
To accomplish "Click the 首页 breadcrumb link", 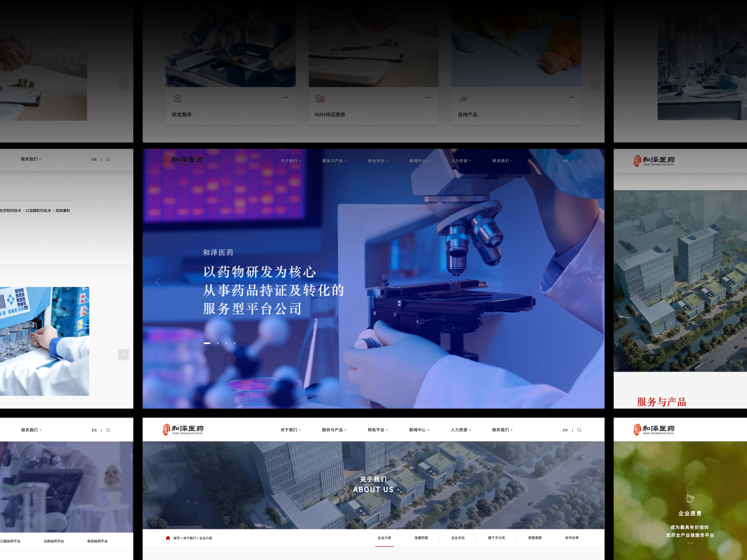I will pos(176,538).
